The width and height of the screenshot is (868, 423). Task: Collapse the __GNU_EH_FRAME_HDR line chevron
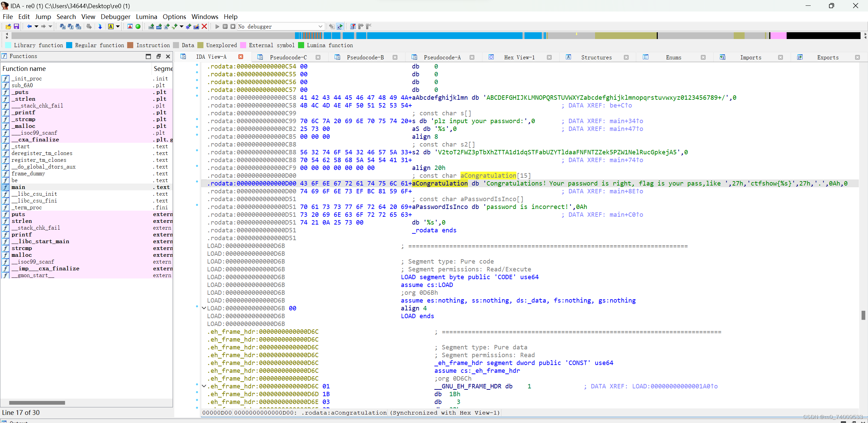click(x=204, y=386)
